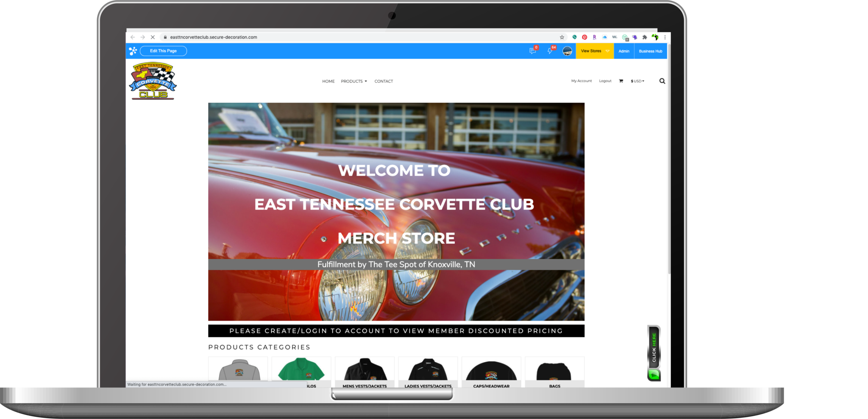Click the Pinterest extension icon
The width and height of the screenshot is (868, 419).
click(584, 37)
